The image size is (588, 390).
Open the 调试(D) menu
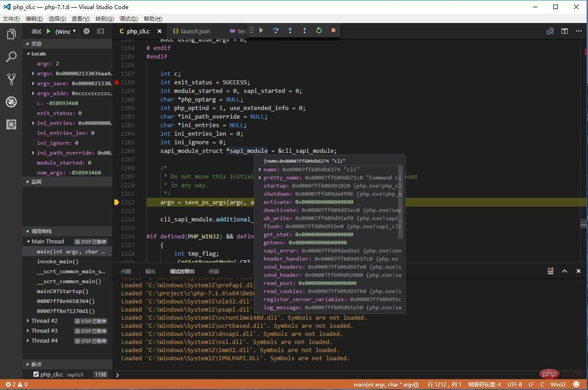[128, 19]
